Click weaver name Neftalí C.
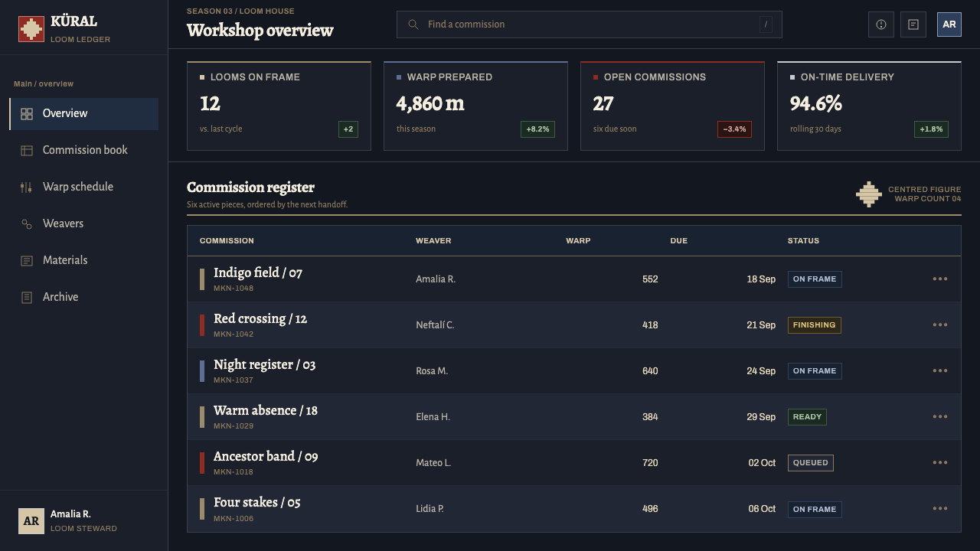 (435, 325)
